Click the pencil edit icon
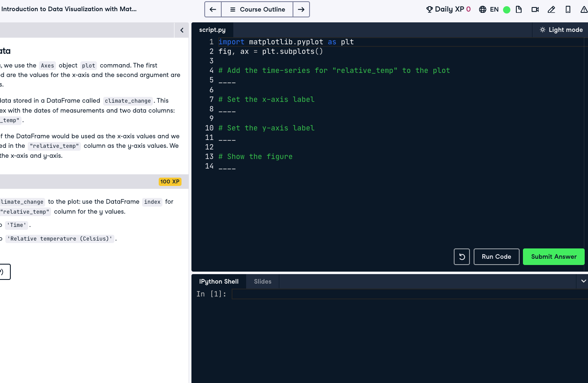Viewport: 588px width, 383px height. coord(551,10)
